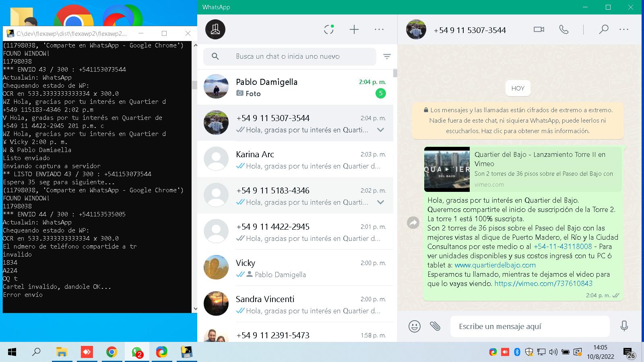Open the Quartier del Bajo Vimeo preview thumbnail
The image size is (644, 362).
point(447,169)
